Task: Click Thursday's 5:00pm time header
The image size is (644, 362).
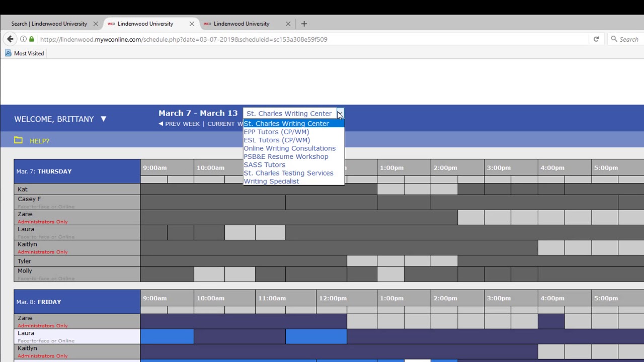Action: [x=606, y=168]
